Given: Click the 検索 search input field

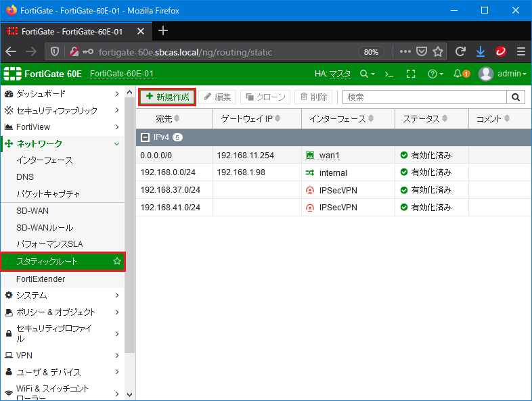Looking at the screenshot, I should pyautogui.click(x=424, y=97).
